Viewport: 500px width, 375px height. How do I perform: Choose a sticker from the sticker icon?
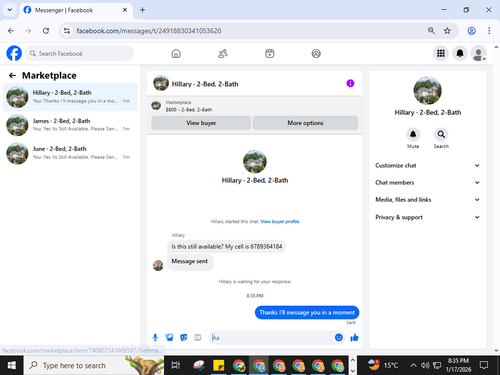[184, 338]
